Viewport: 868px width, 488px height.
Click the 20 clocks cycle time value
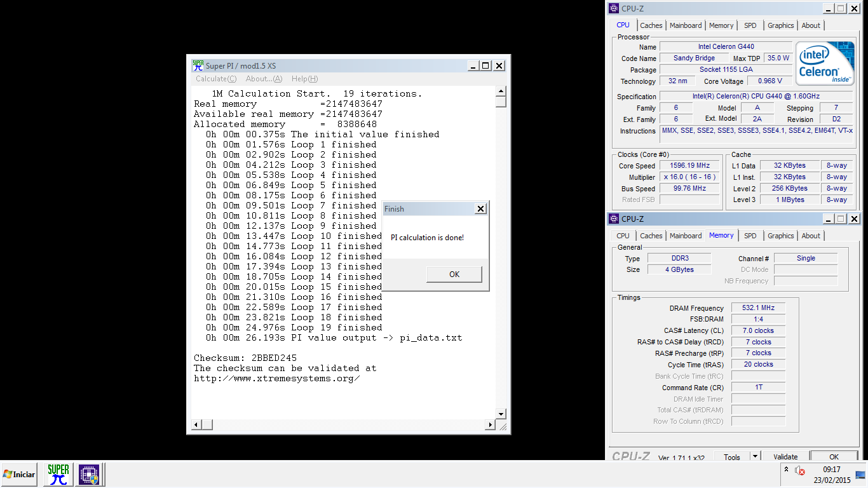(x=758, y=365)
